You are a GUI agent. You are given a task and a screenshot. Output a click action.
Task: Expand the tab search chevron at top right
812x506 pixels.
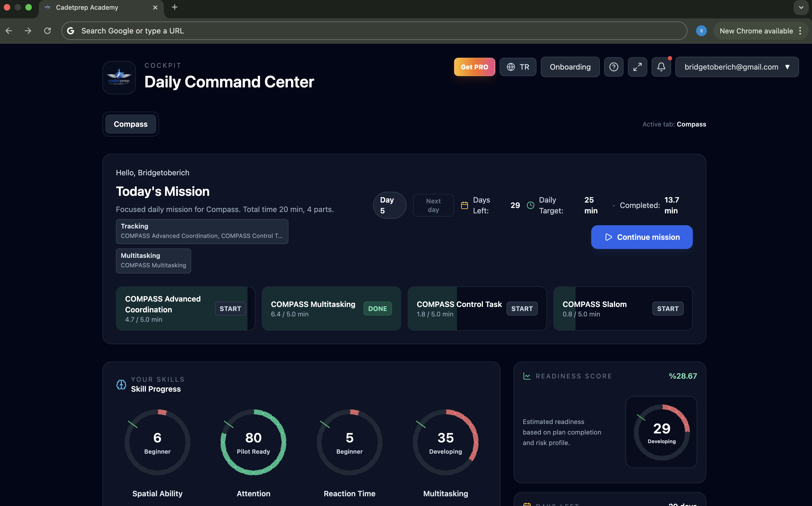801,7
